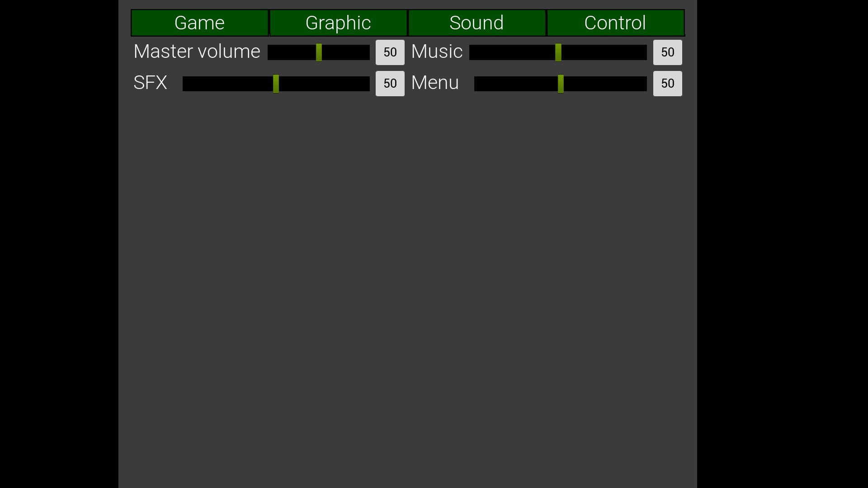Switch to the Sound tab
Screen dimensions: 868x488
coord(476,23)
